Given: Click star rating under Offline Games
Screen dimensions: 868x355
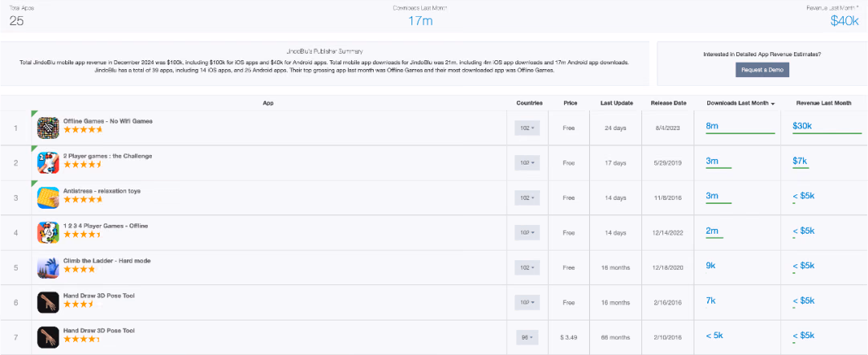Looking at the screenshot, I should click(x=83, y=130).
